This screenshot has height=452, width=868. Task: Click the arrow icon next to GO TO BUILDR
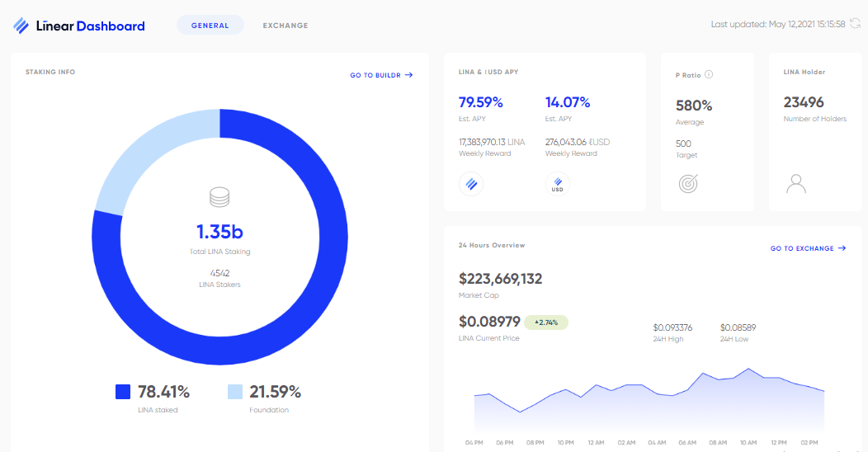point(408,75)
